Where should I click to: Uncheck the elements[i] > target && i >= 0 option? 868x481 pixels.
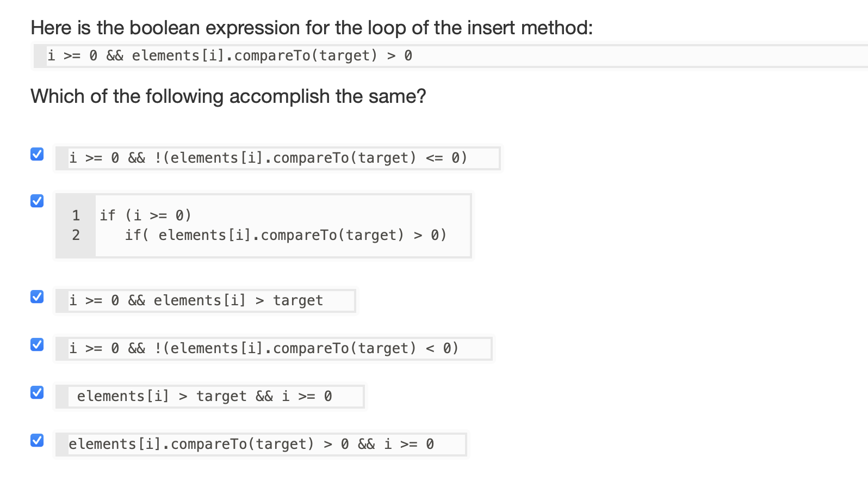point(36,392)
